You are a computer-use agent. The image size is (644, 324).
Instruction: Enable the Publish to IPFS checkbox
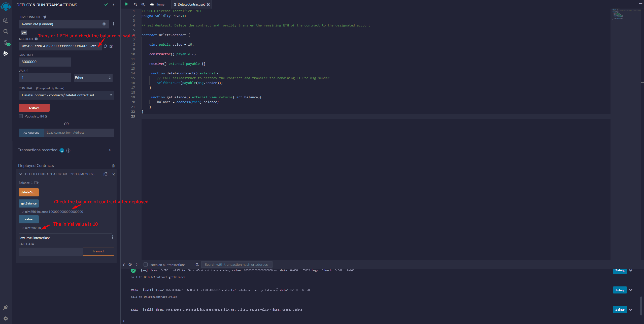[x=21, y=116]
